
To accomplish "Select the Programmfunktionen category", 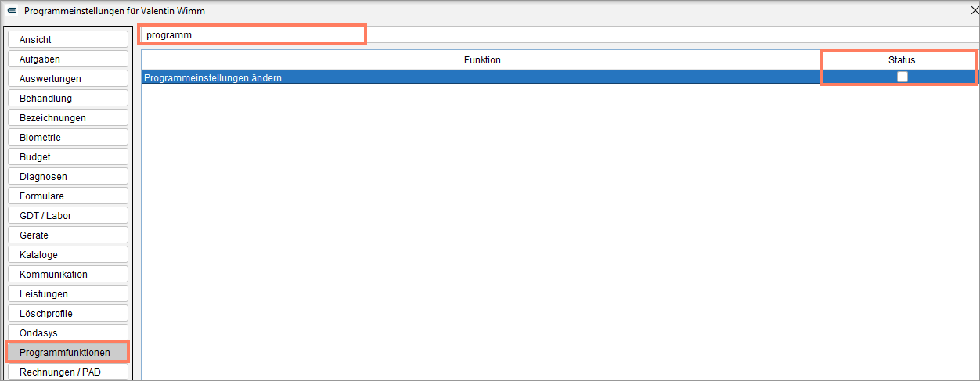I will 68,352.
